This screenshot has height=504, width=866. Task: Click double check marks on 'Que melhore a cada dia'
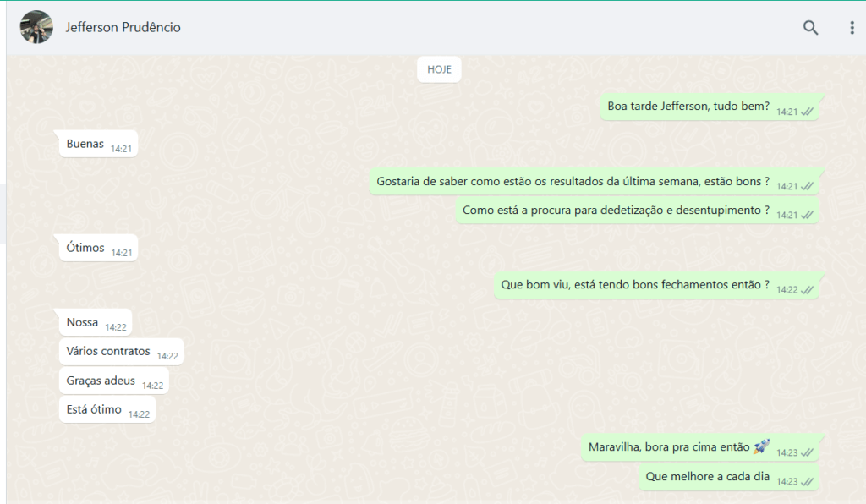click(807, 482)
